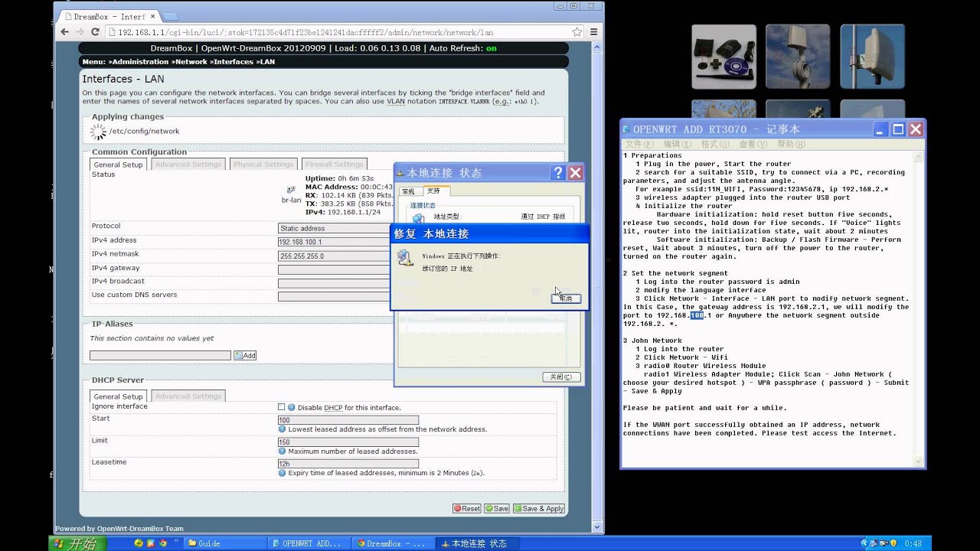Click the br-lan interface icon

(291, 190)
